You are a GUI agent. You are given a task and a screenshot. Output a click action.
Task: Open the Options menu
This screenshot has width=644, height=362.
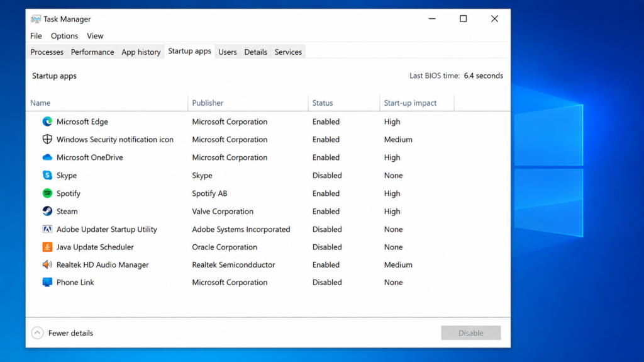[65, 36]
